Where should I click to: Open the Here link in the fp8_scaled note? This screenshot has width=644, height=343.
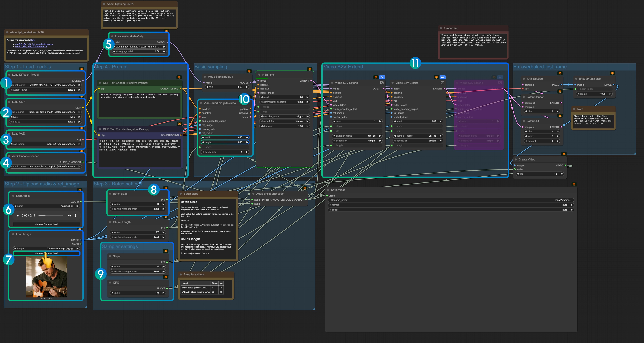pyautogui.click(x=33, y=40)
